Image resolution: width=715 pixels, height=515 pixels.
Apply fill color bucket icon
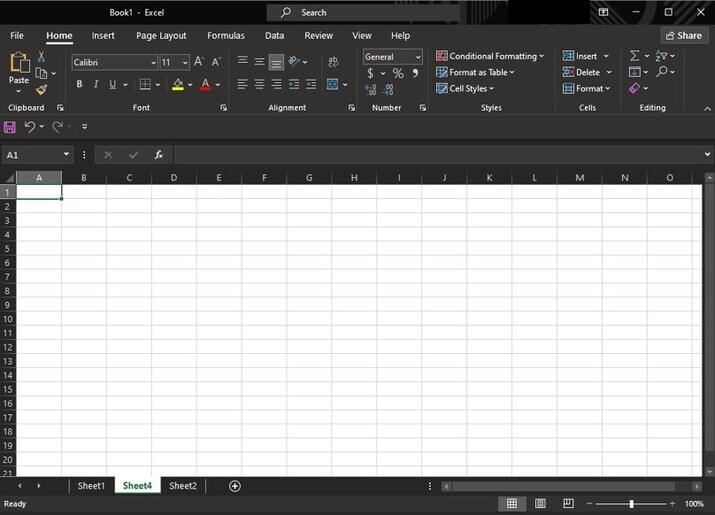[x=178, y=85]
